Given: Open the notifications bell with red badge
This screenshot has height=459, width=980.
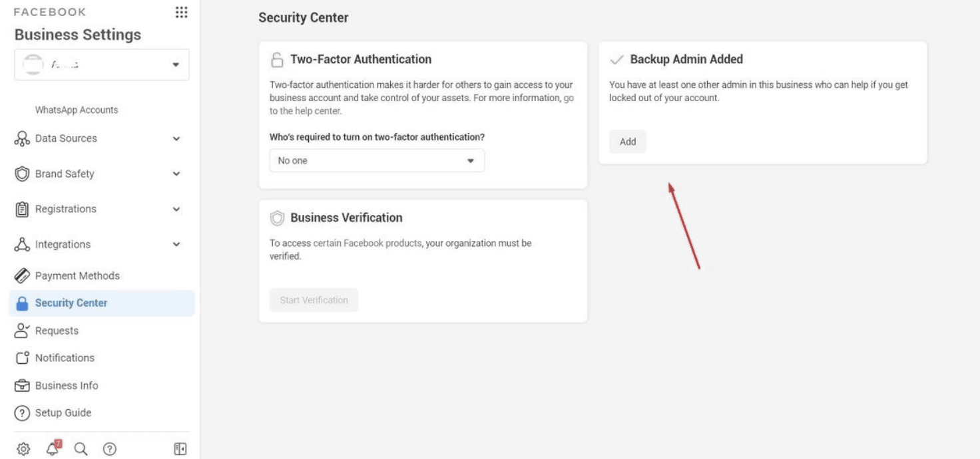Looking at the screenshot, I should click(54, 448).
